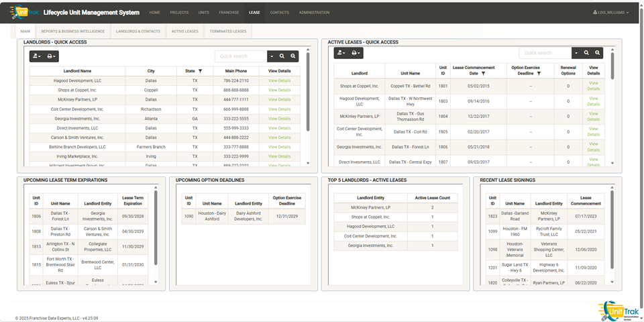Click the rightmost magnifier icon in Active Leases

596,52
